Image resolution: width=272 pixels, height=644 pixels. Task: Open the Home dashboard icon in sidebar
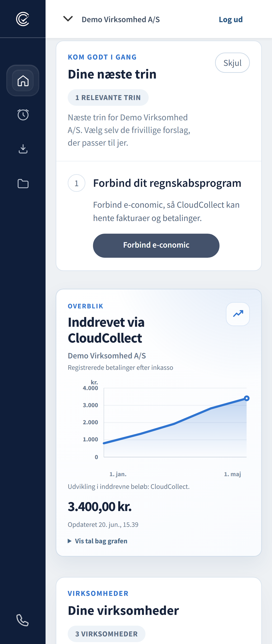pos(23,80)
